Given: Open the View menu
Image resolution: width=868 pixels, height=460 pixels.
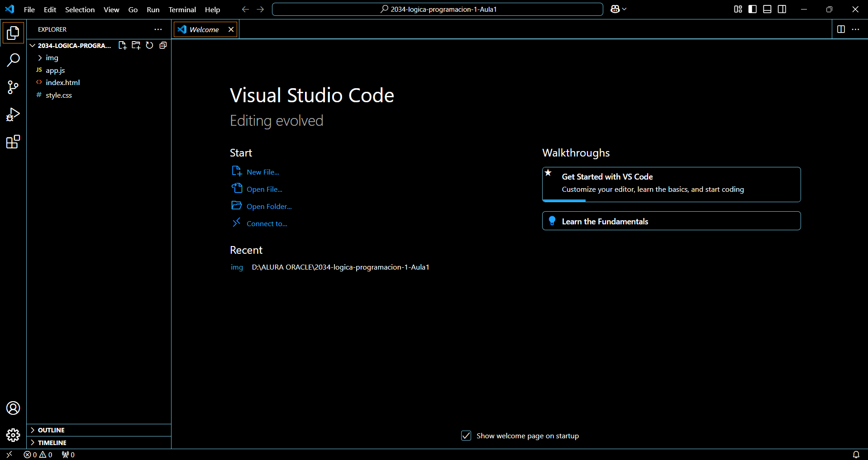Looking at the screenshot, I should (111, 9).
